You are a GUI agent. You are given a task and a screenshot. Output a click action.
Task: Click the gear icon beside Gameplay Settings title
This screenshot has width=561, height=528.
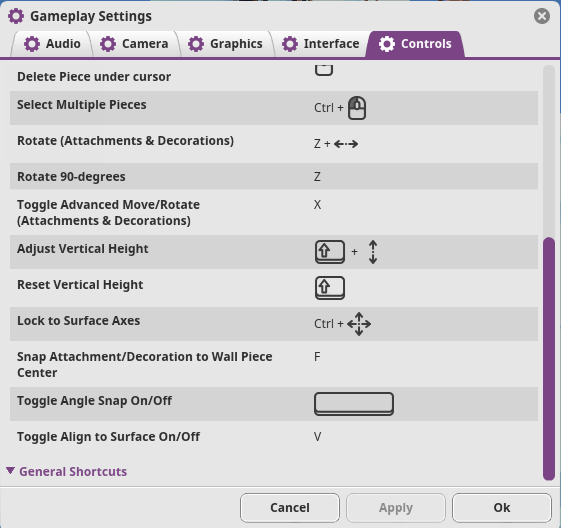(x=16, y=16)
